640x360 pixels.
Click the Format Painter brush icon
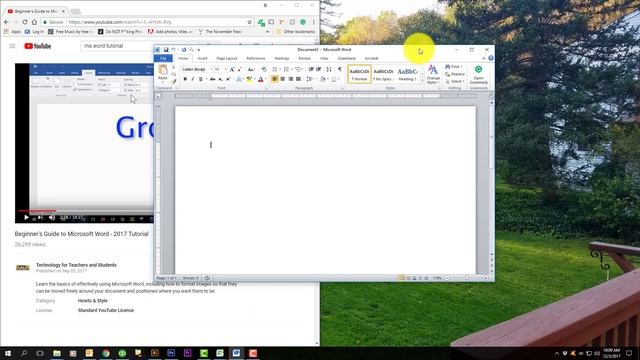174,82
